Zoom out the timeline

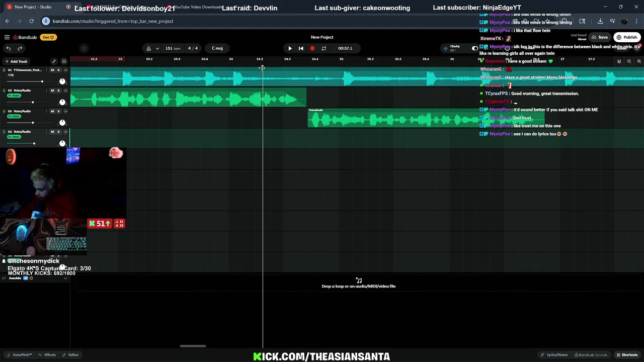pyautogui.click(x=629, y=61)
